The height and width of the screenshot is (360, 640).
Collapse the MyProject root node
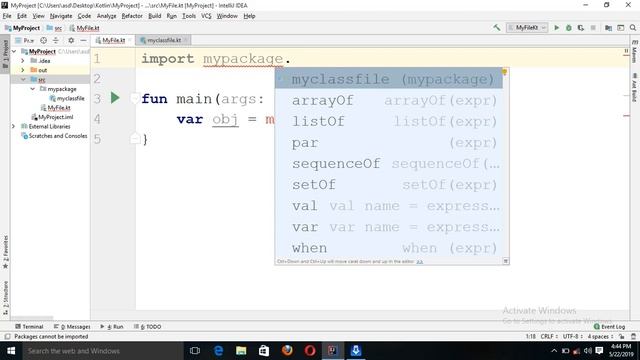click(x=14, y=51)
